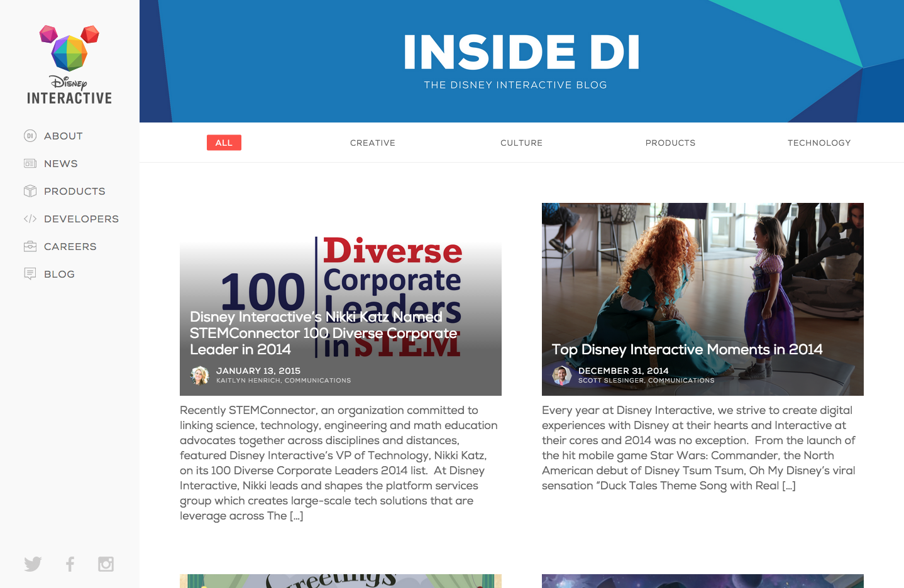Select the ALL filter tab
The width and height of the screenshot is (904, 588).
(224, 143)
